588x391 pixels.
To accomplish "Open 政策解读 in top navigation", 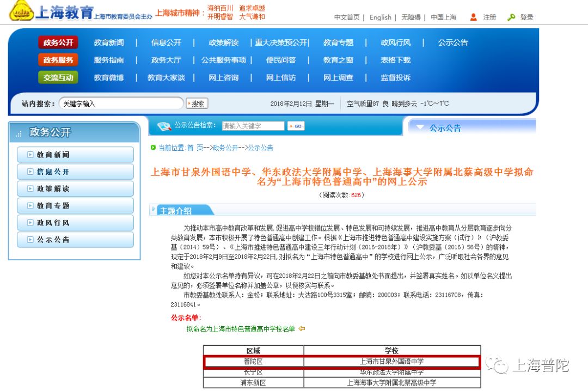I will tap(224, 43).
